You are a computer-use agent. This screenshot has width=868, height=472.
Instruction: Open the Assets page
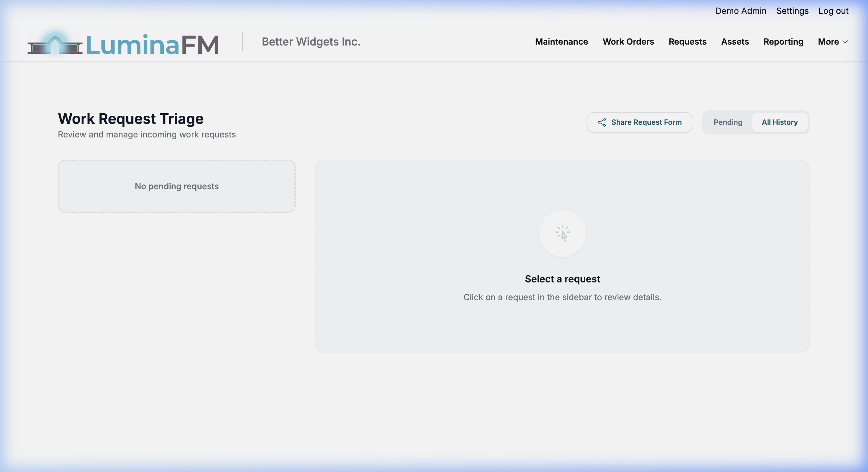(x=735, y=42)
